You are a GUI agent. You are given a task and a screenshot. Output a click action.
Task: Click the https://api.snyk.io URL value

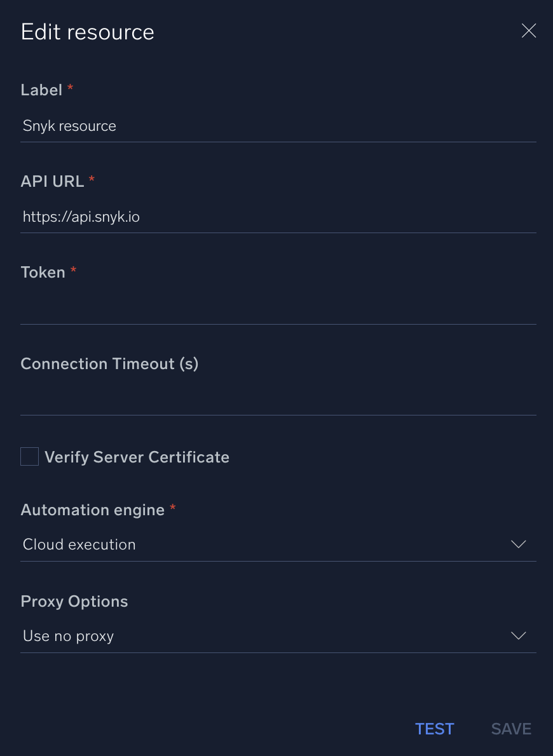(81, 217)
